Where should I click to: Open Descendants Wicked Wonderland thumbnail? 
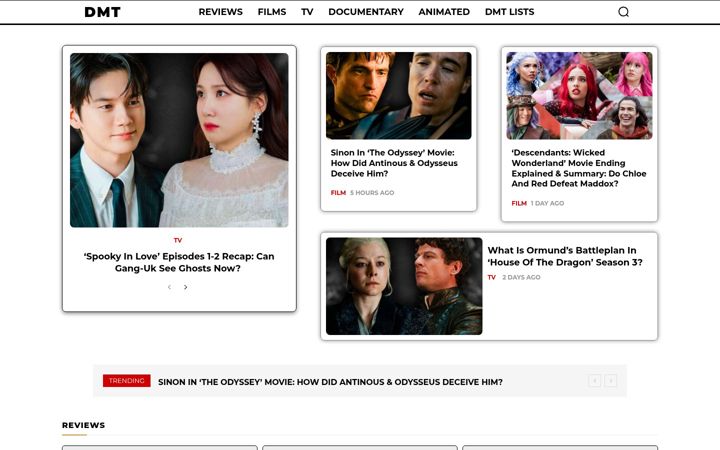point(579,96)
